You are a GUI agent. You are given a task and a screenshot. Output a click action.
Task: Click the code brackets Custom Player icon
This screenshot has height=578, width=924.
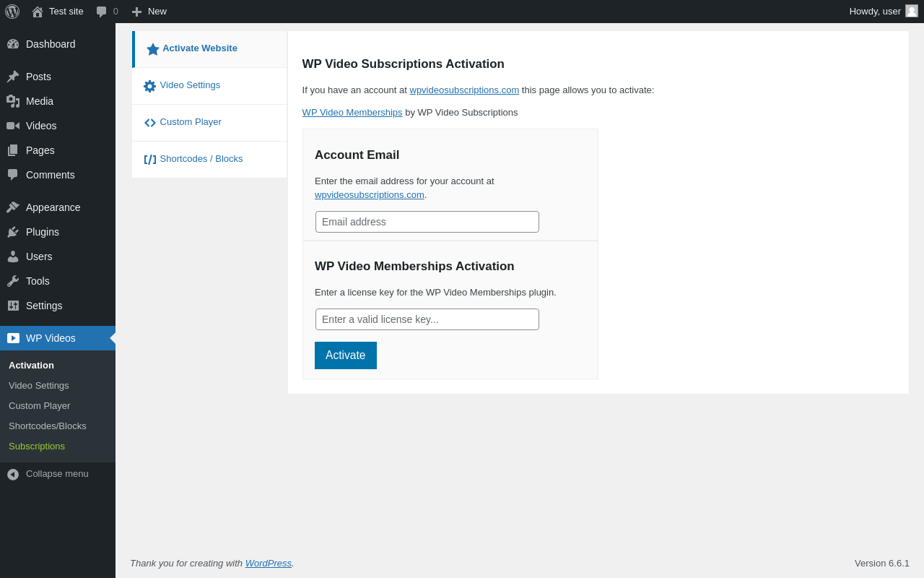150,123
